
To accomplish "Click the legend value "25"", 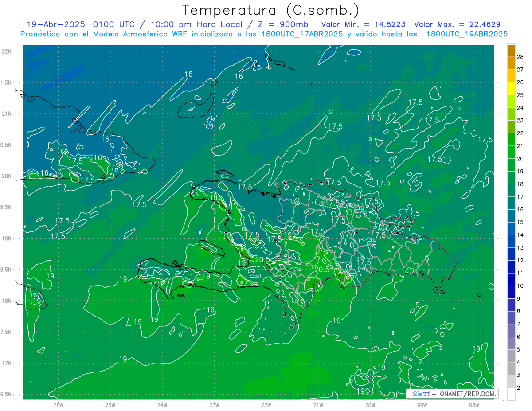I will tap(520, 95).
